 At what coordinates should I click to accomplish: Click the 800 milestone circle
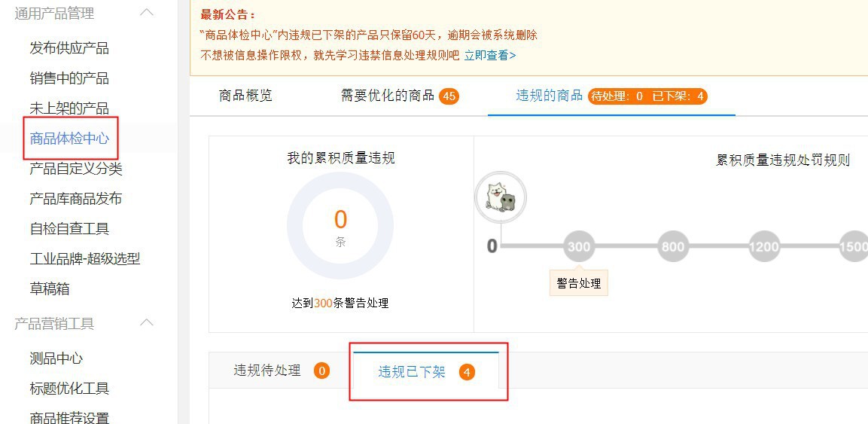point(672,246)
